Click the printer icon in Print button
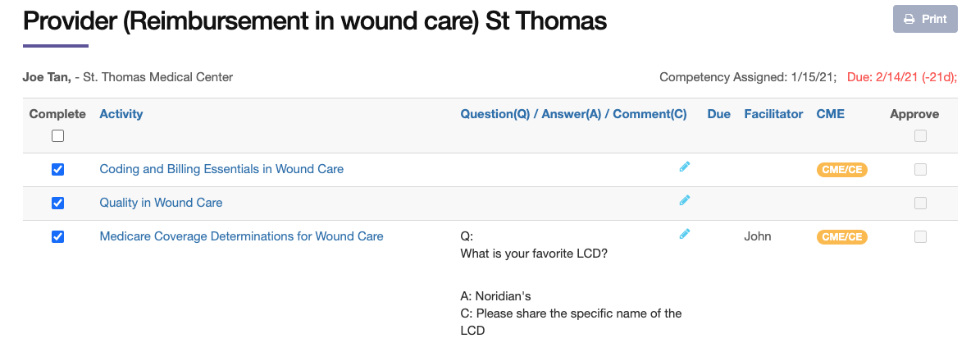Screen dimensions: 980x343 click(909, 19)
